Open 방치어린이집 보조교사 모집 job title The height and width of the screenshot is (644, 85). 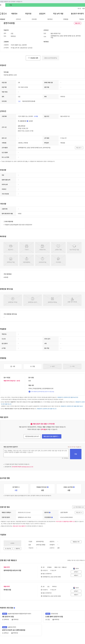click(x=12, y=570)
